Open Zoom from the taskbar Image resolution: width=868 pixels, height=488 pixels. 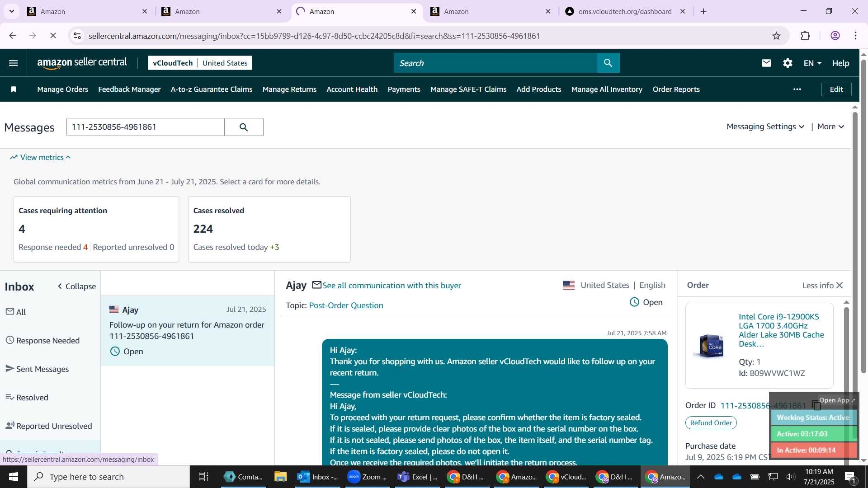pos(367,477)
